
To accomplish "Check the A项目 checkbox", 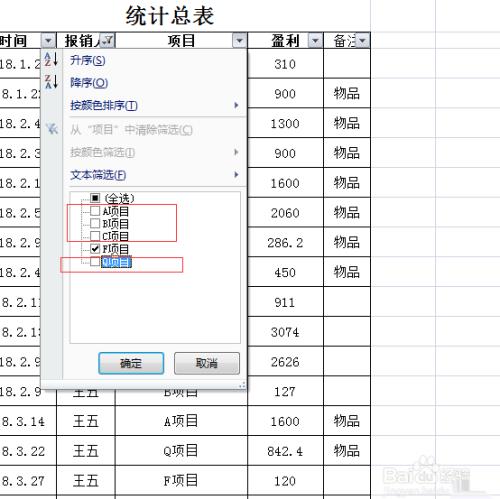I will (95, 211).
